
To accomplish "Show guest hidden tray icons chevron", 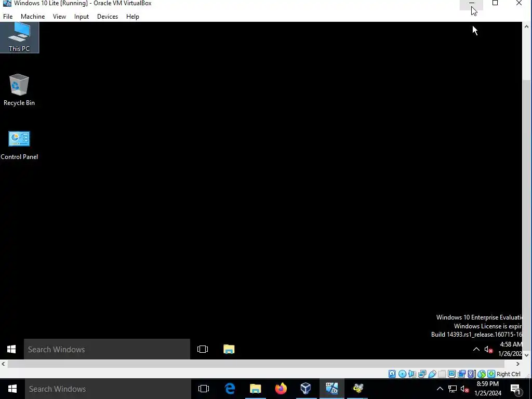I will [476, 349].
